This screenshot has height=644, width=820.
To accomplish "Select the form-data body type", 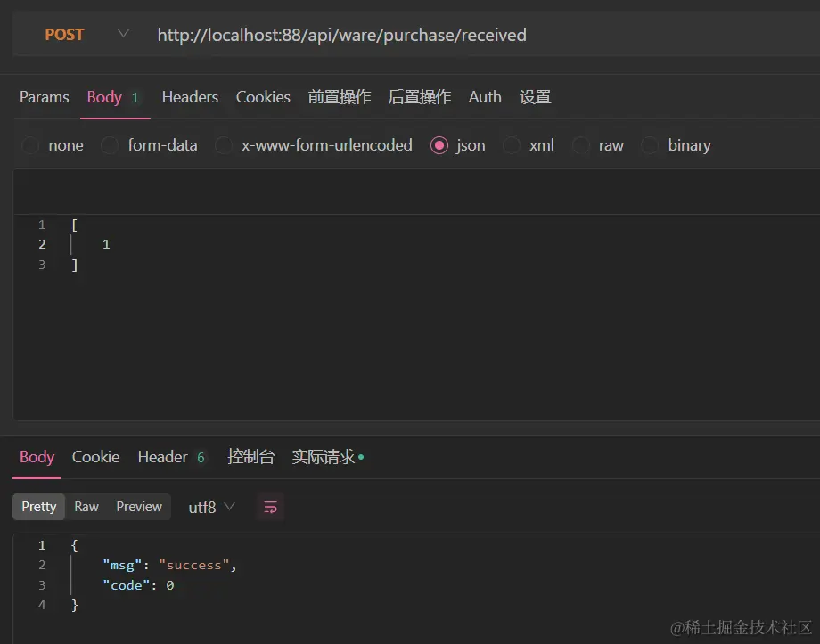I will coord(149,145).
